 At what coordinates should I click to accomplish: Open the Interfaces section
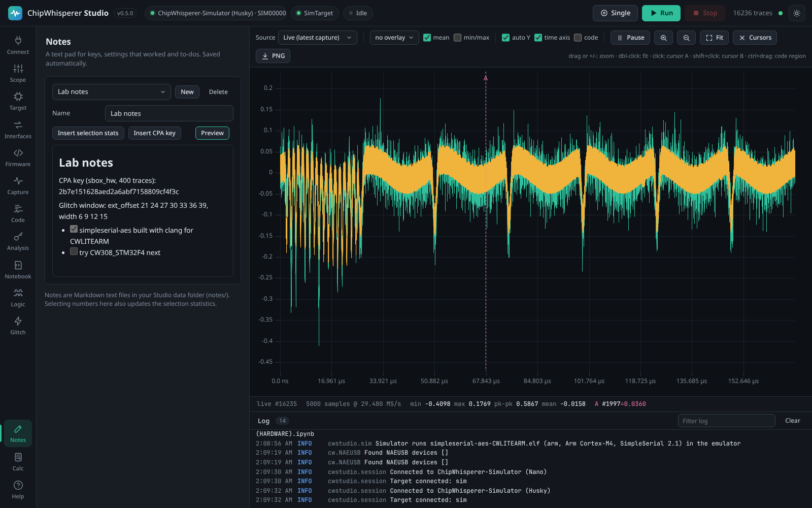point(18,130)
